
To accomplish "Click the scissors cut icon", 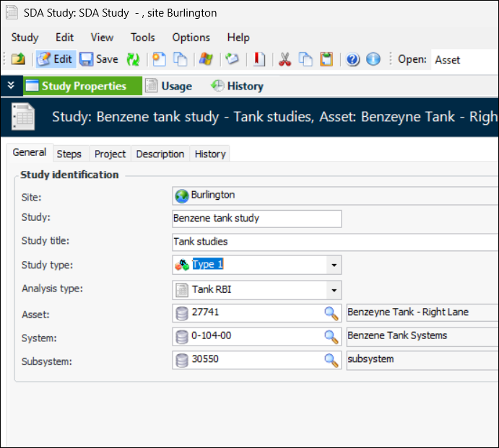I will [x=285, y=59].
